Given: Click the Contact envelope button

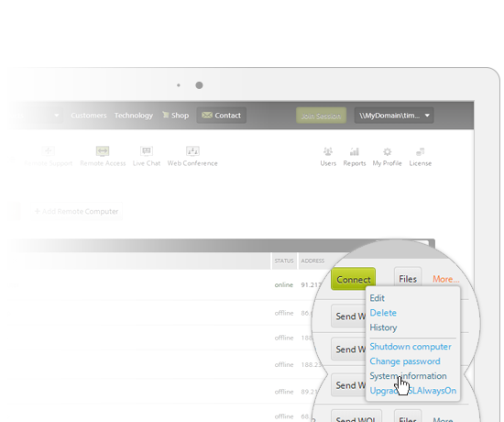Looking at the screenshot, I should (222, 116).
